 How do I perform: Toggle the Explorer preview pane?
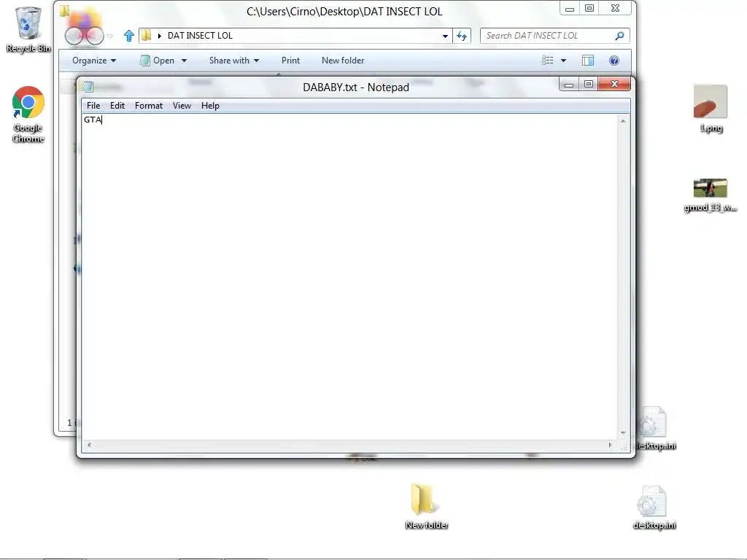coord(588,61)
